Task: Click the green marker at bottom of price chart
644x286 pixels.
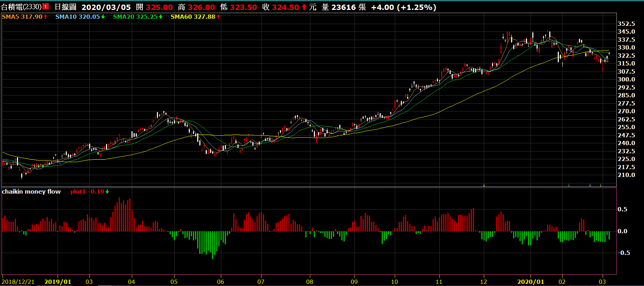Action: (x=569, y=185)
